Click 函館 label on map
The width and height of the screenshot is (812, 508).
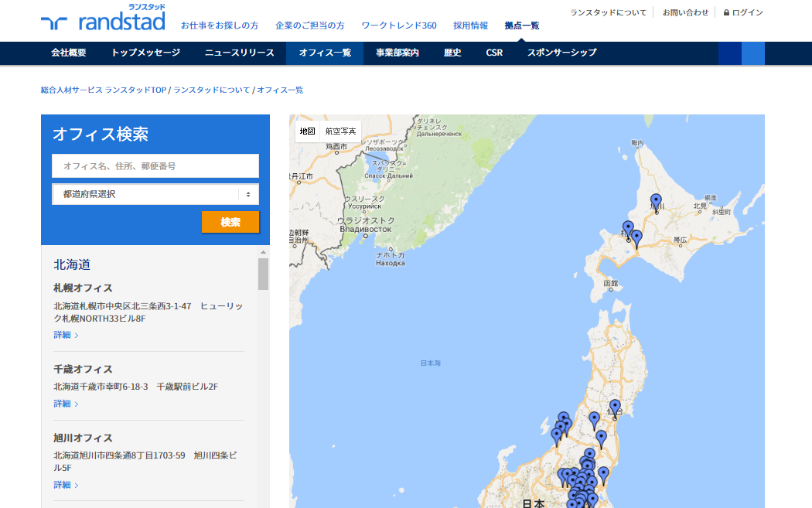(x=611, y=283)
